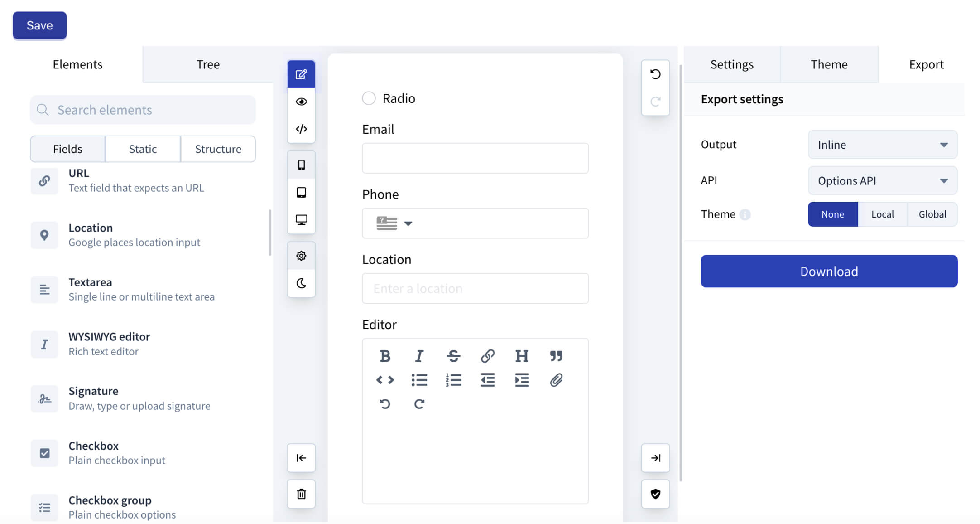This screenshot has height=524, width=980.
Task: Click the Save button
Action: [39, 25]
